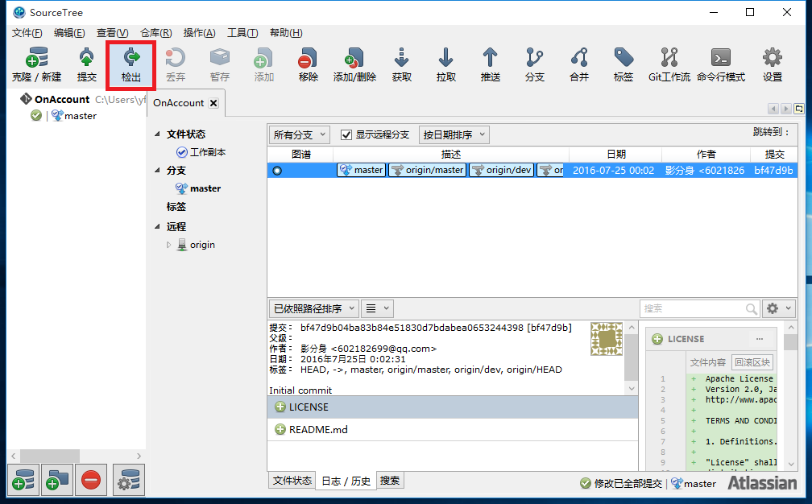
Task: Click the 文件内容 button
Action: click(x=708, y=362)
